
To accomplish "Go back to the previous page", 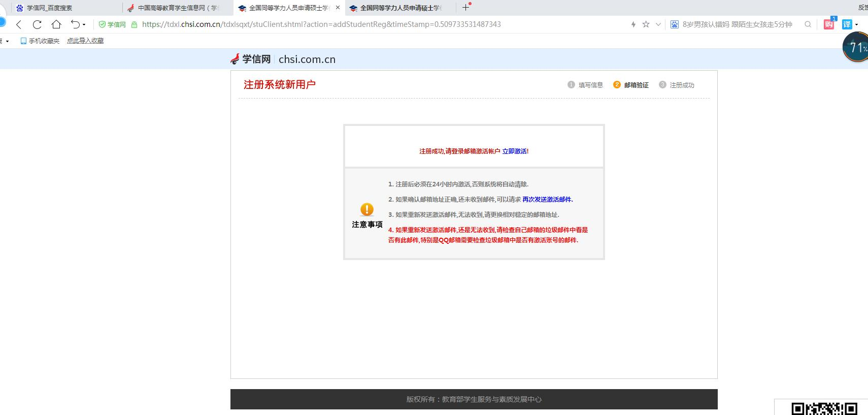I will coord(19,24).
